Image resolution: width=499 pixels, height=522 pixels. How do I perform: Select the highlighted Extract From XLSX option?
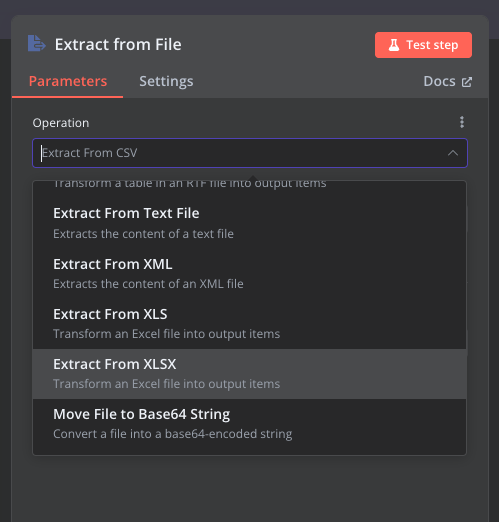pyautogui.click(x=249, y=374)
